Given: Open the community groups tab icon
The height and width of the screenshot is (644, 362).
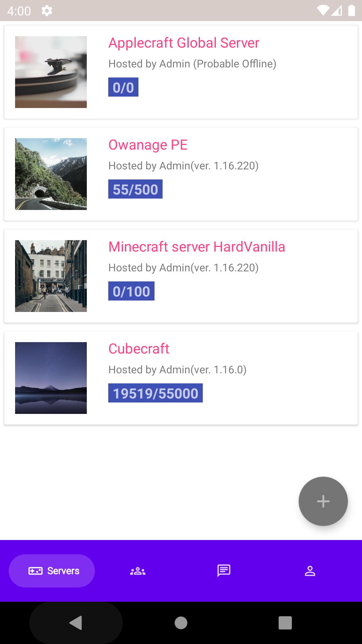Looking at the screenshot, I should click(138, 571).
